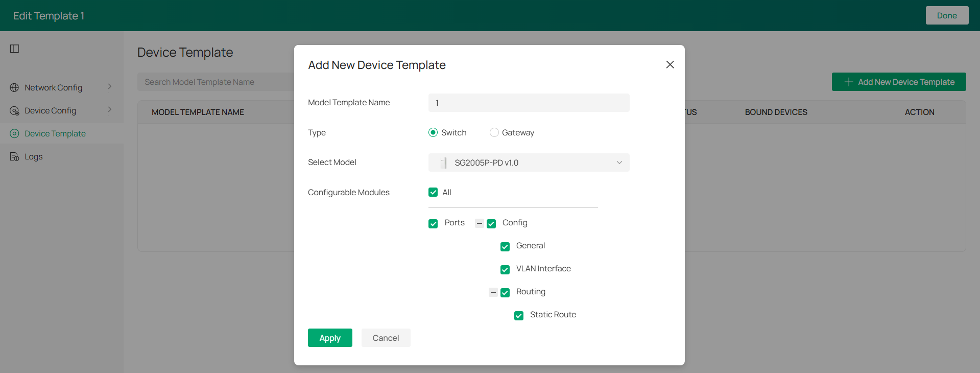Image resolution: width=980 pixels, height=373 pixels.
Task: Select the Gateway type radio button
Action: click(494, 132)
